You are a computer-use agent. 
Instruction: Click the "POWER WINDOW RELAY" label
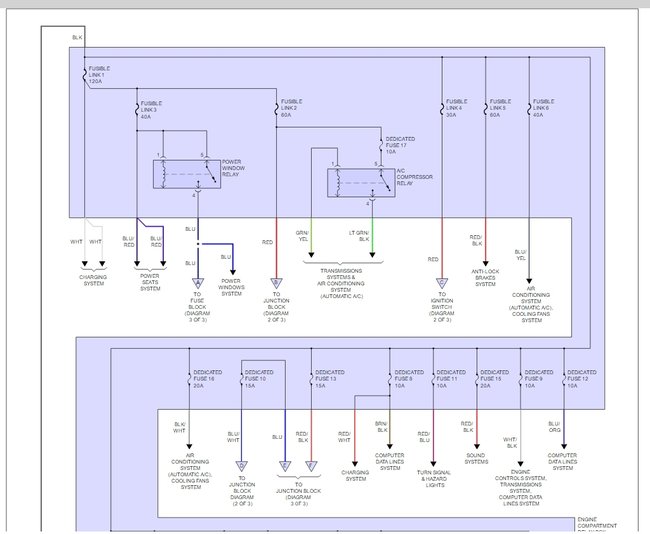(233, 168)
